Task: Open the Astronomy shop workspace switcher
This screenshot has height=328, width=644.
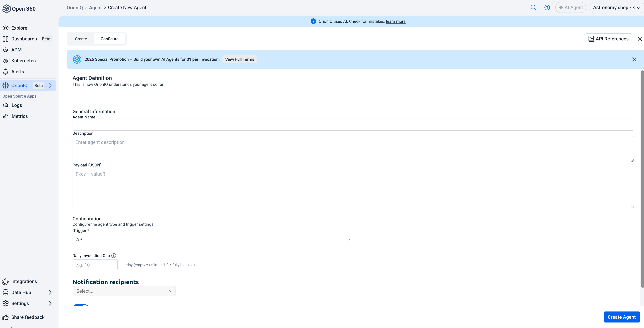Action: pyautogui.click(x=616, y=7)
